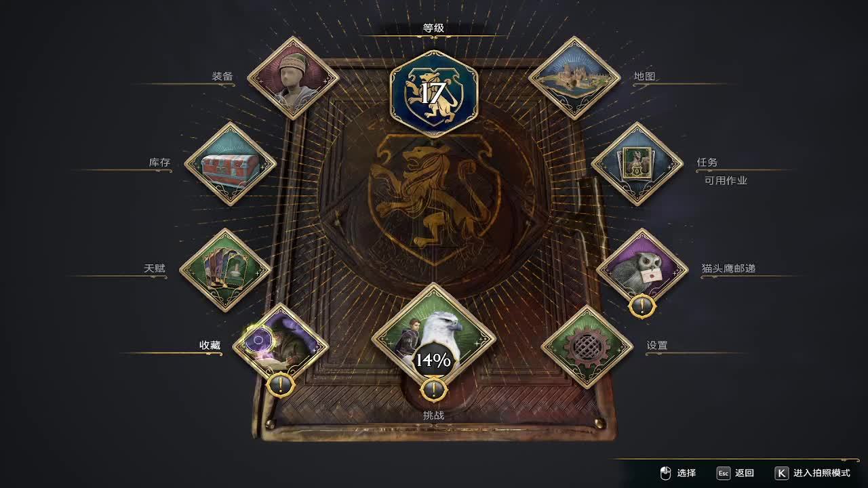868x488 pixels.
Task: Click the alert badge under owl post
Action: 642,306
